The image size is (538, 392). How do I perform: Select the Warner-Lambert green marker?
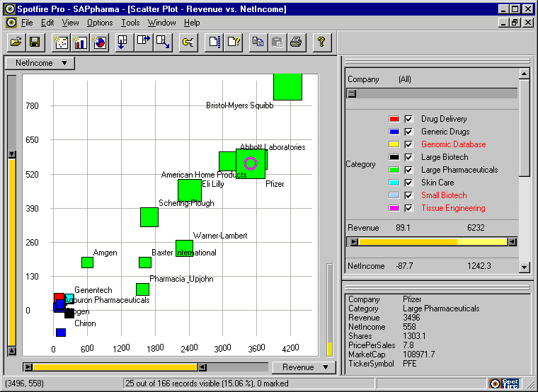point(184,248)
